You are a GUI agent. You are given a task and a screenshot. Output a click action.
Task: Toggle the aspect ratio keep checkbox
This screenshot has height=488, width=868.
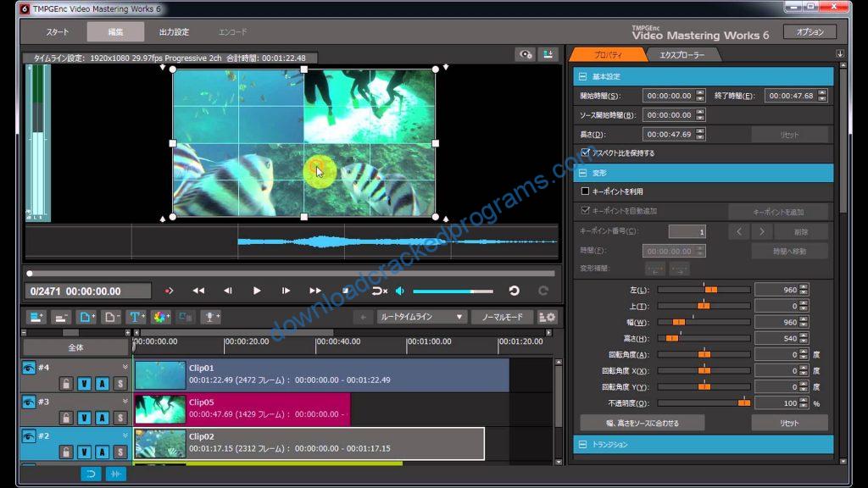585,152
